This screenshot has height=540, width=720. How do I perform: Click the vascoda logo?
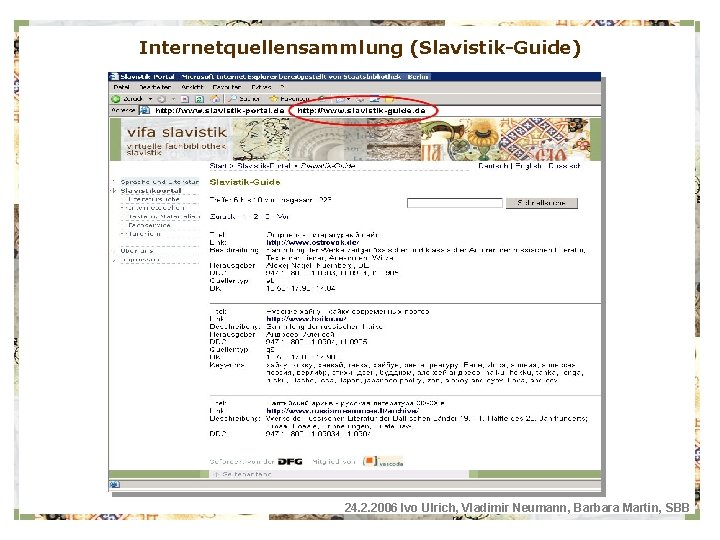click(x=383, y=461)
